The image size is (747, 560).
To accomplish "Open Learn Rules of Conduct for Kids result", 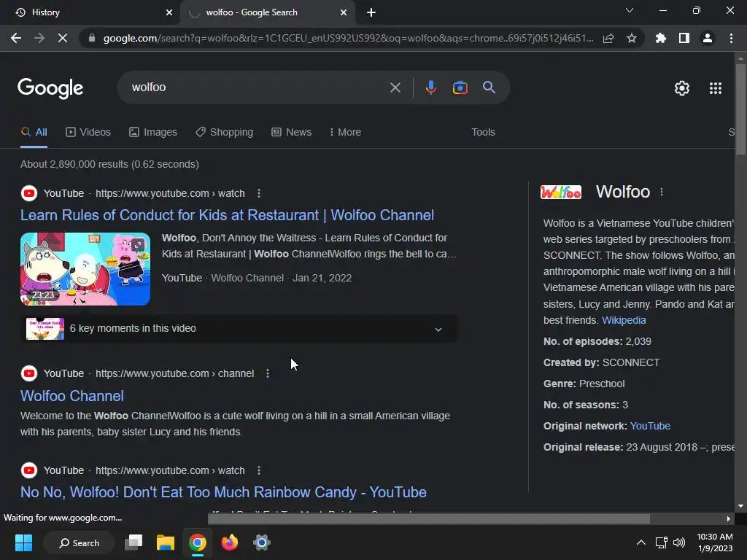I will pos(228,215).
